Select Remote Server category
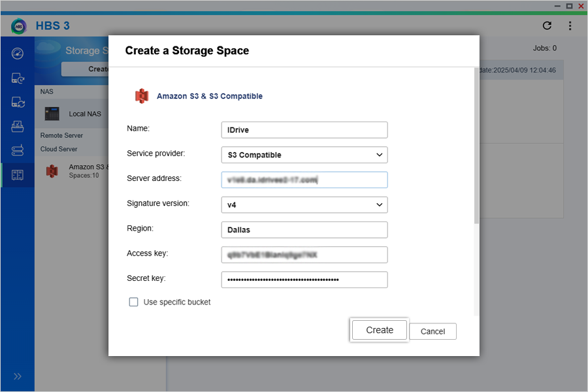The image size is (588, 392). pyautogui.click(x=61, y=135)
